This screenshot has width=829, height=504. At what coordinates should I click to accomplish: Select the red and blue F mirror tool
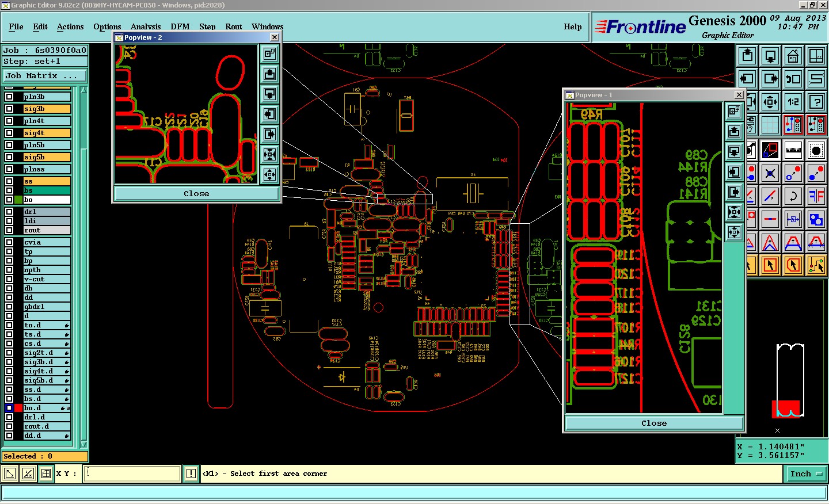point(816,196)
